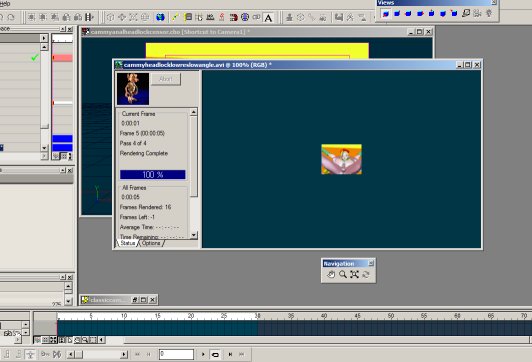
Task: Select the Zoom magnifier tool in Navigation
Action: (343, 274)
